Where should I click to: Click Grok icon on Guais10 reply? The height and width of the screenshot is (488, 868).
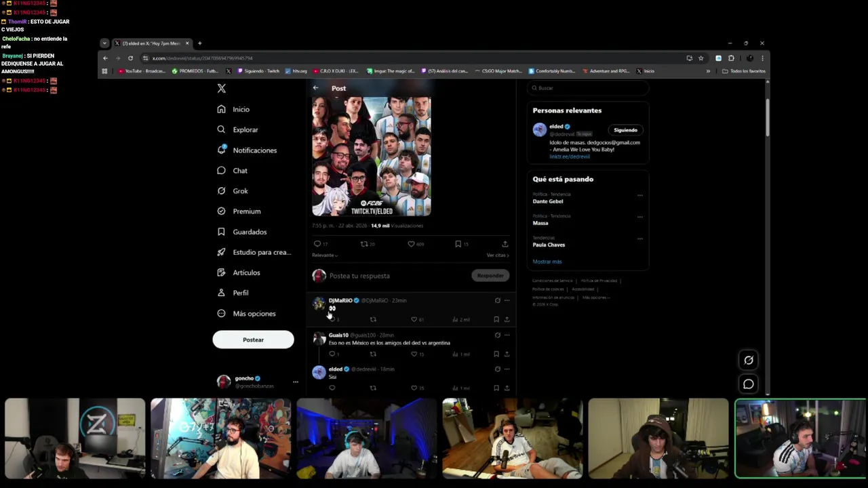tap(497, 335)
